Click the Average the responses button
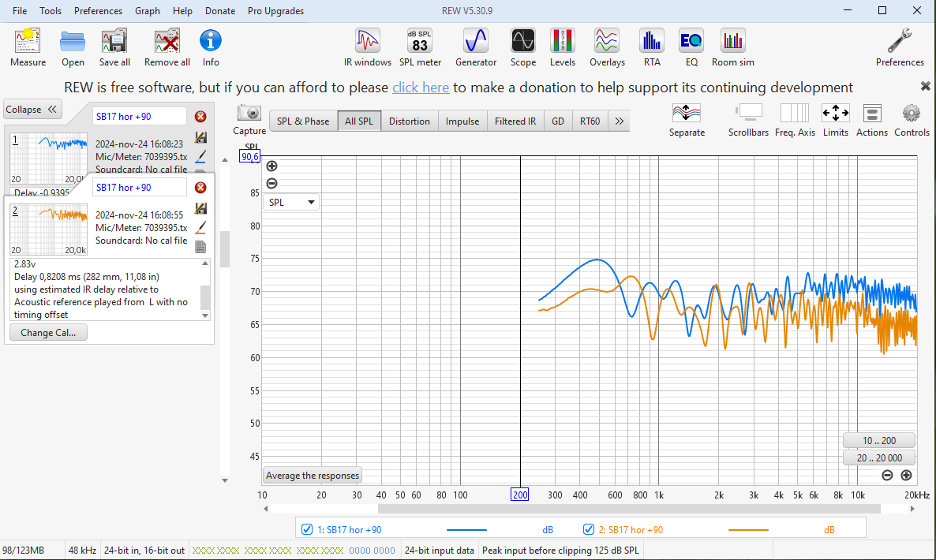The height and width of the screenshot is (560, 936). [313, 476]
